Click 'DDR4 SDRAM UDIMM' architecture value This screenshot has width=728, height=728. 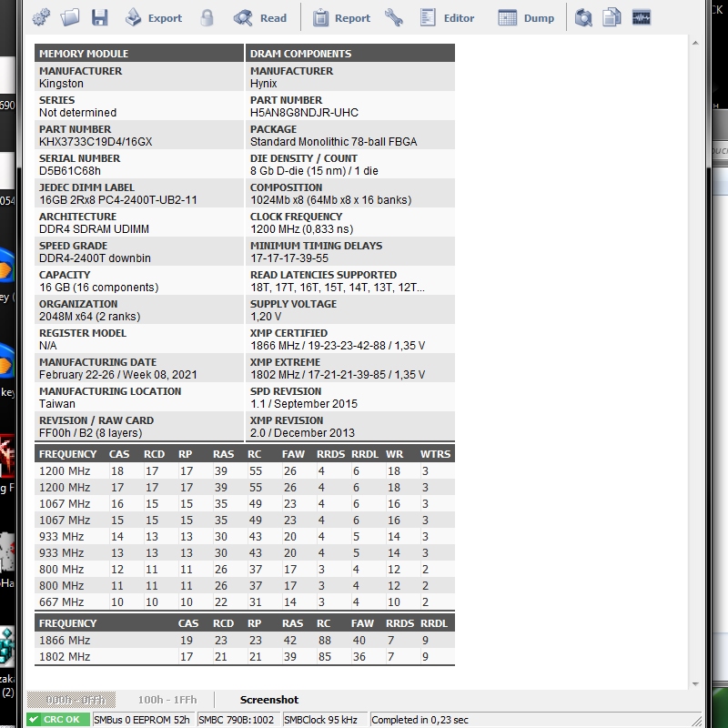pyautogui.click(x=94, y=229)
